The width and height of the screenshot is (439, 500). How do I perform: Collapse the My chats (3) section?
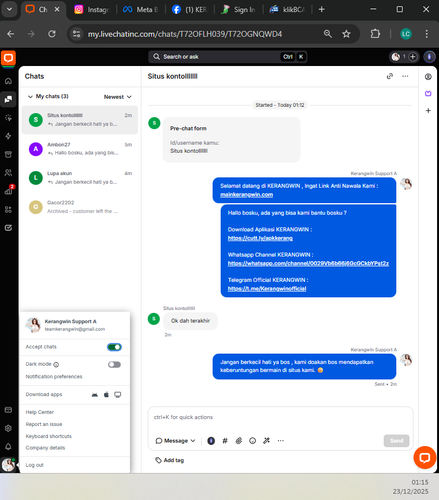48,96
